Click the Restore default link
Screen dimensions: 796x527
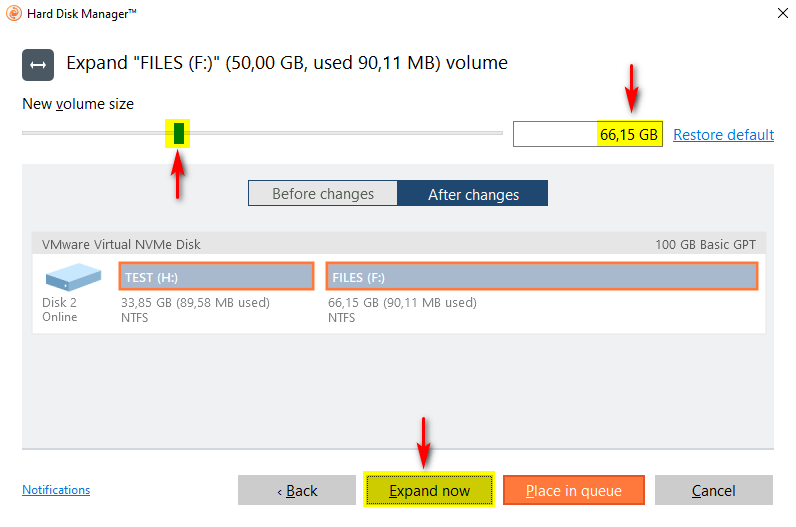tap(723, 135)
